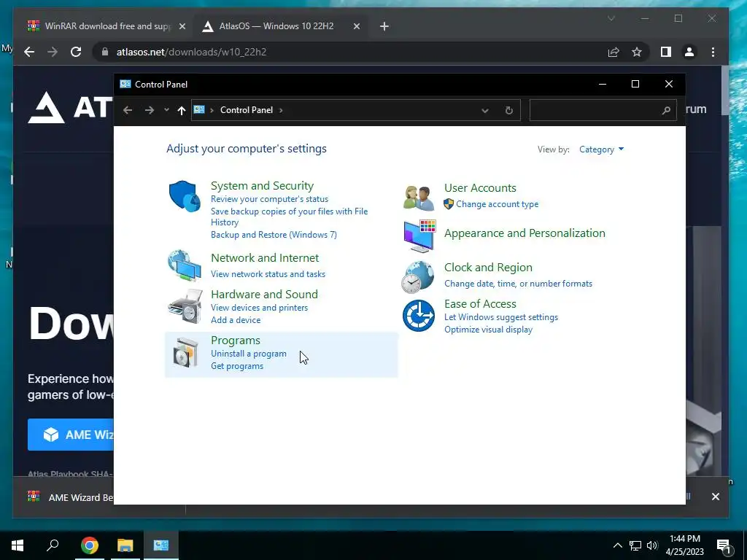The image size is (747, 560).
Task: Refresh the Control Panel view
Action: tap(508, 111)
